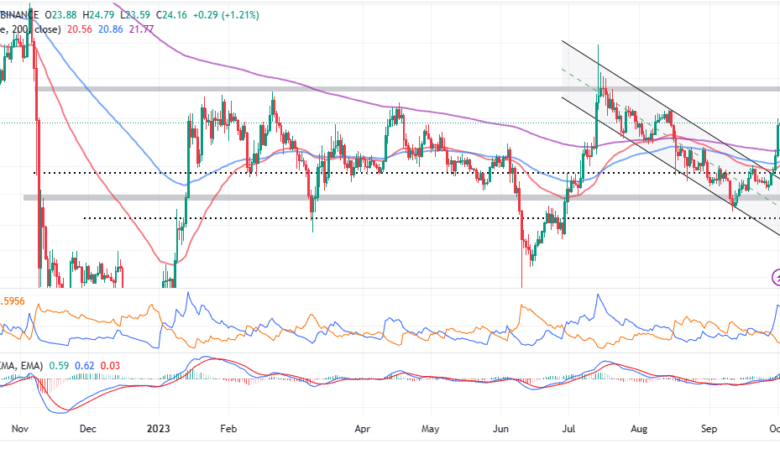Click the 2023 label on time axis
Image resolution: width=780 pixels, height=470 pixels.
pos(158,453)
